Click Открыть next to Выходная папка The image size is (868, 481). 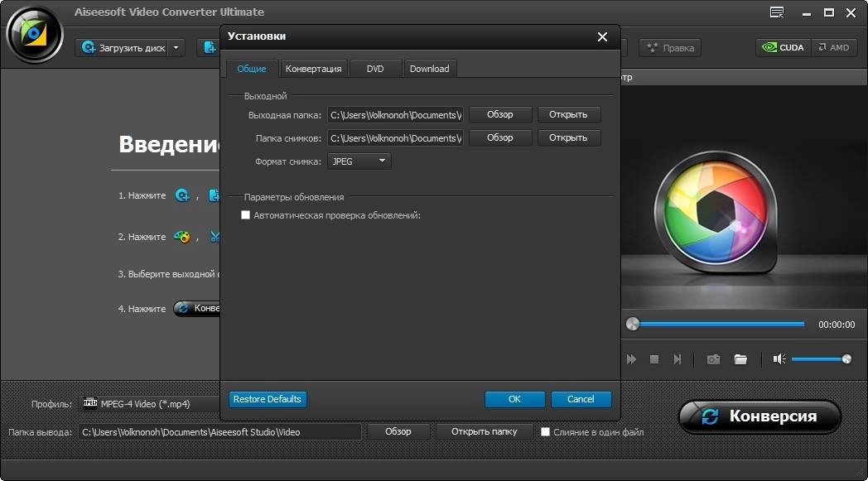click(x=568, y=114)
